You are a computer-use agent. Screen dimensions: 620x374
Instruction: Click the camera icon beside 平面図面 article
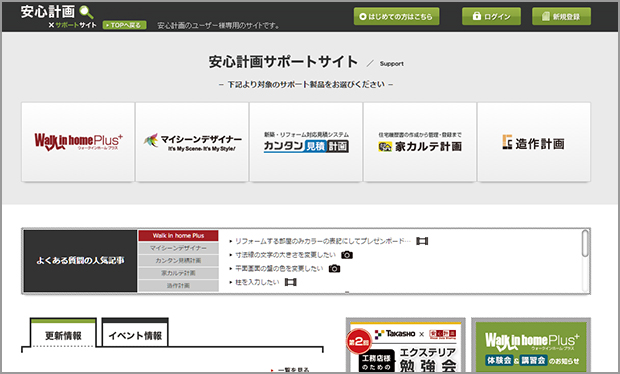click(334, 269)
